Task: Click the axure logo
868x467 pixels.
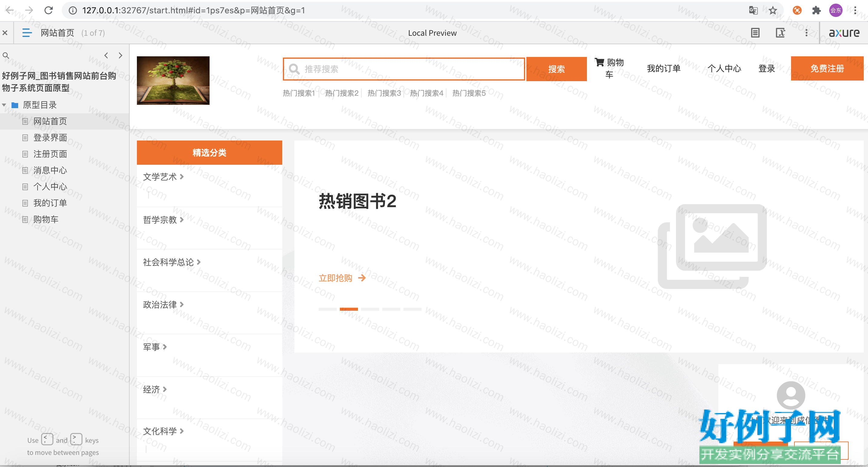Action: (844, 33)
